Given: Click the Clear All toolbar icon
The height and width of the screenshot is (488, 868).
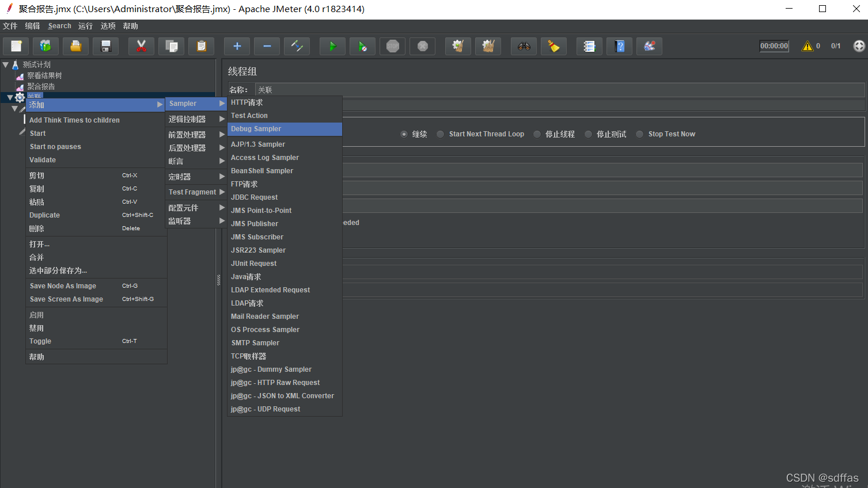Looking at the screenshot, I should [x=488, y=46].
